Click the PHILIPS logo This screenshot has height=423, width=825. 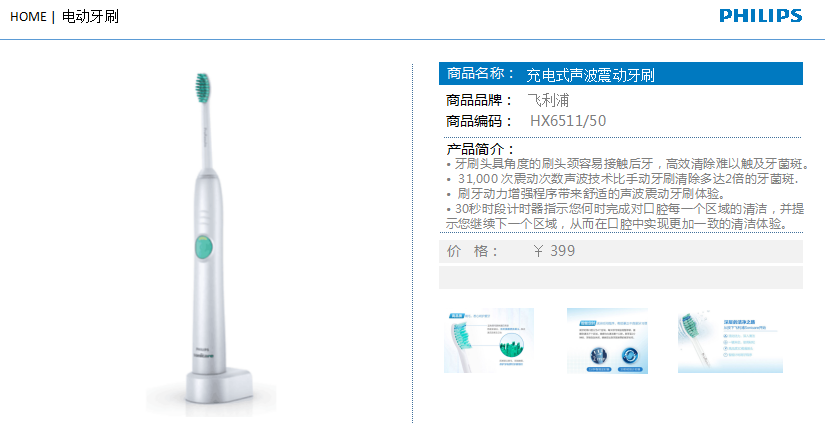click(761, 15)
